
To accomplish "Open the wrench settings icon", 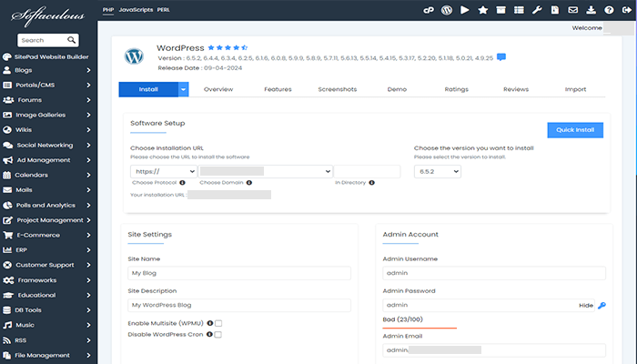I will pos(537,10).
